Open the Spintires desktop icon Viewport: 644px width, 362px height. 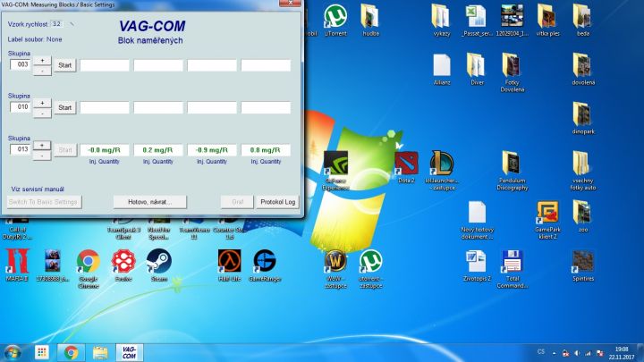point(583,265)
